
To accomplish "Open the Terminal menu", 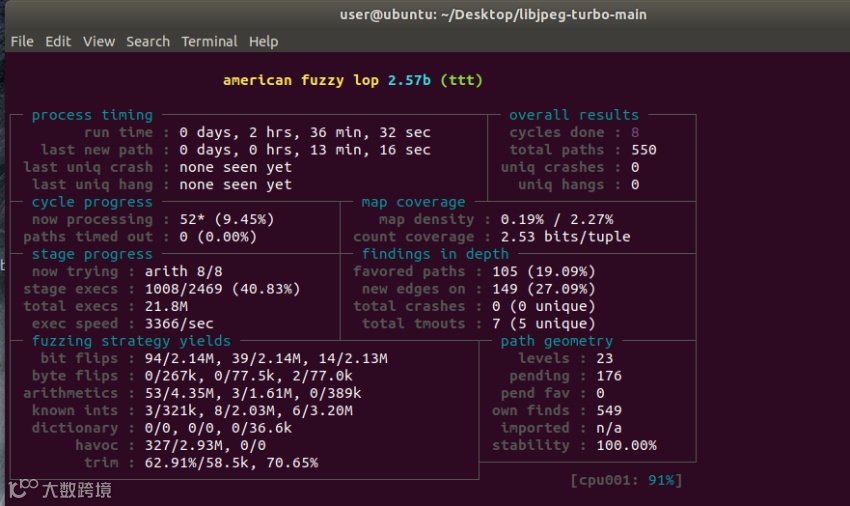I will [209, 41].
